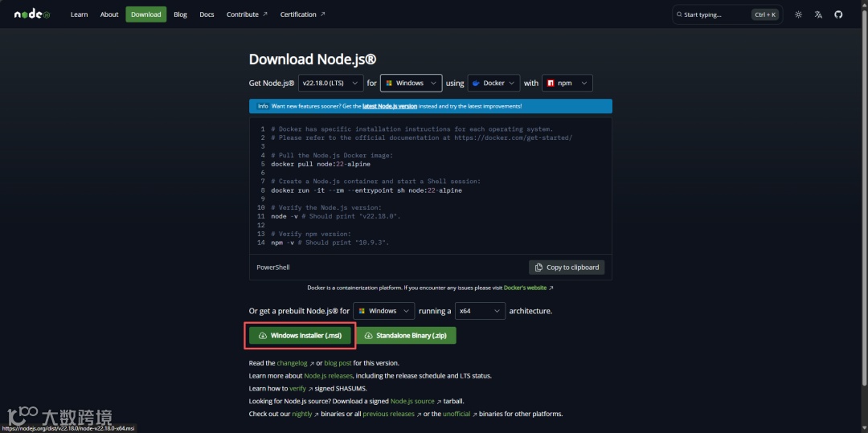Click the download icon on Windows Installer

[x=263, y=336]
